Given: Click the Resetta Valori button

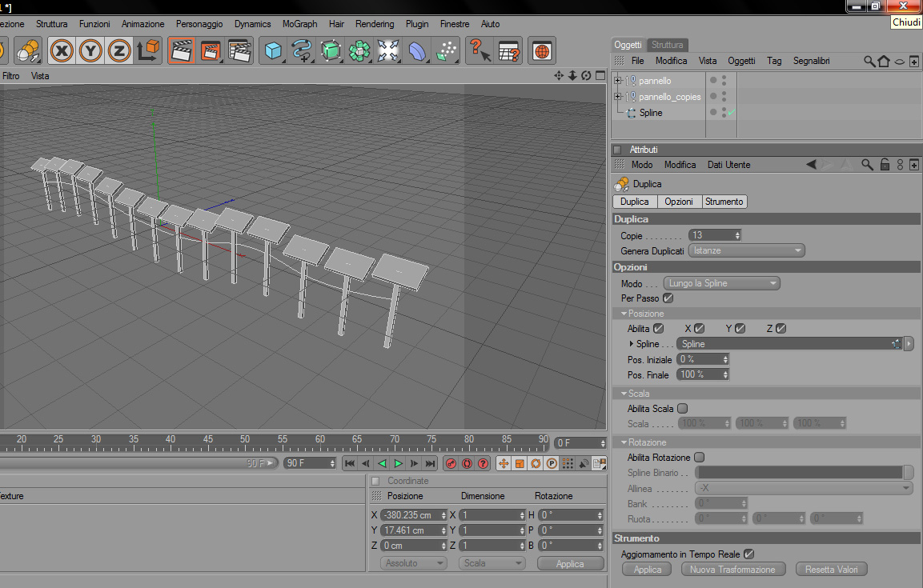Looking at the screenshot, I should click(831, 569).
